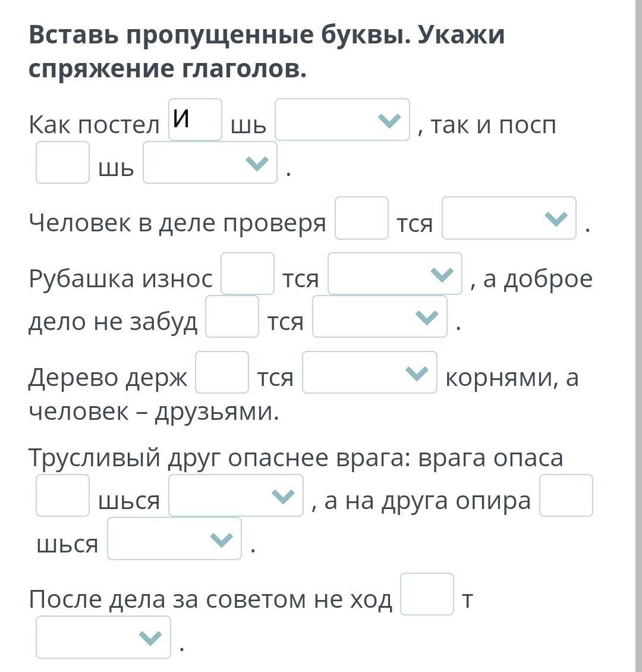Click the empty letter box after "так и посп"
Image resolution: width=642 pixels, height=672 pixels.
[x=62, y=162]
